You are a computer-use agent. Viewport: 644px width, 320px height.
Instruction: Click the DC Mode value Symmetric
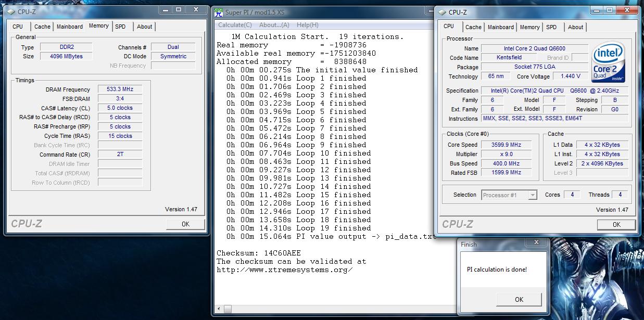click(x=173, y=56)
